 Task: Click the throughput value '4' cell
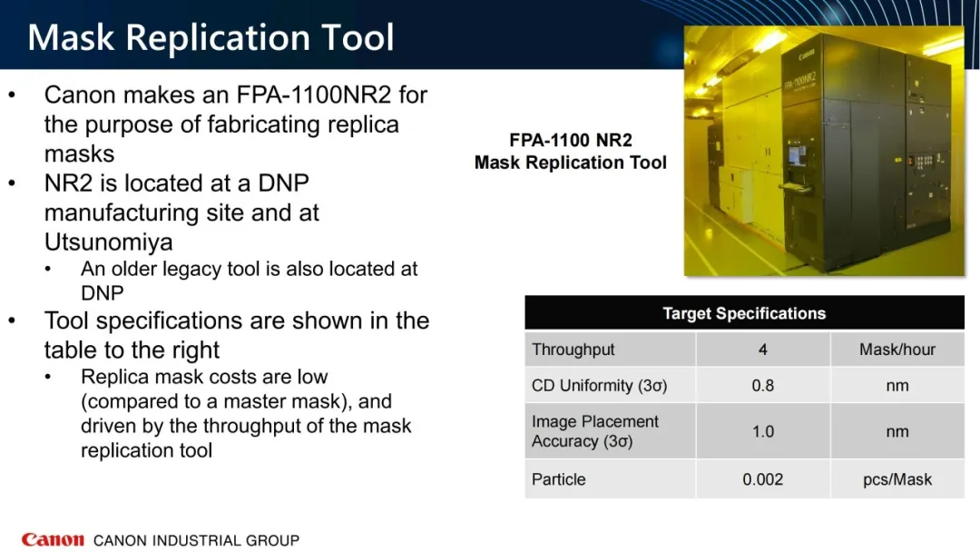click(x=763, y=349)
